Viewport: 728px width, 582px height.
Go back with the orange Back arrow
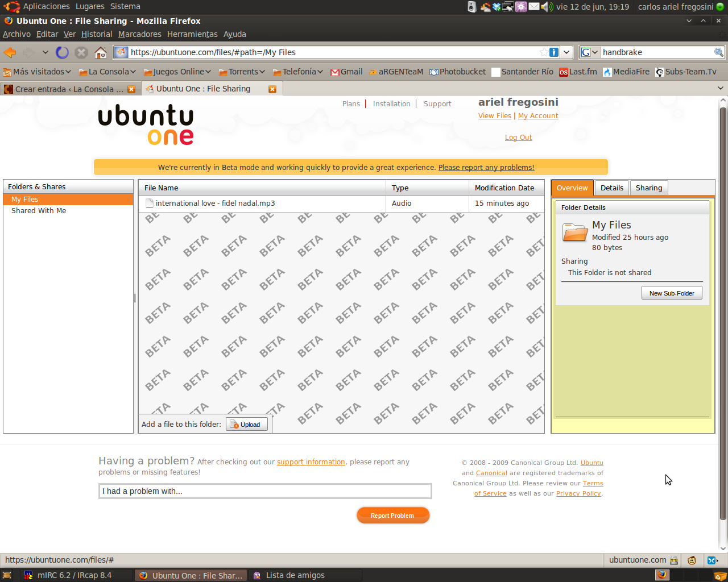point(10,52)
